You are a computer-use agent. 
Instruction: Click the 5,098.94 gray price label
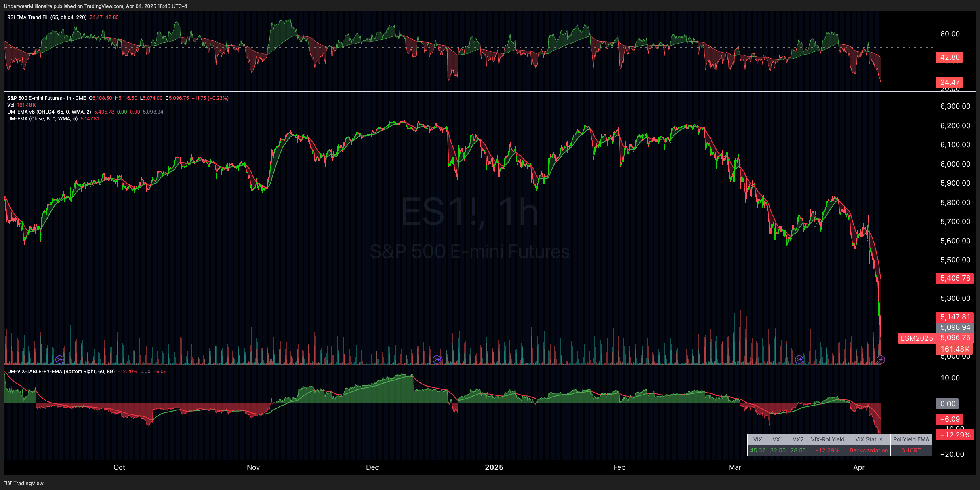(x=955, y=327)
